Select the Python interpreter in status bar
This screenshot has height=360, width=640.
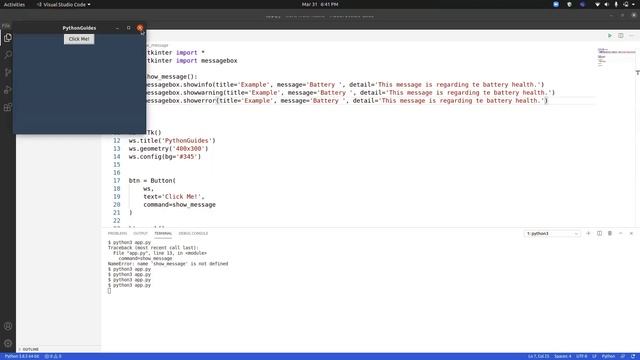22,356
